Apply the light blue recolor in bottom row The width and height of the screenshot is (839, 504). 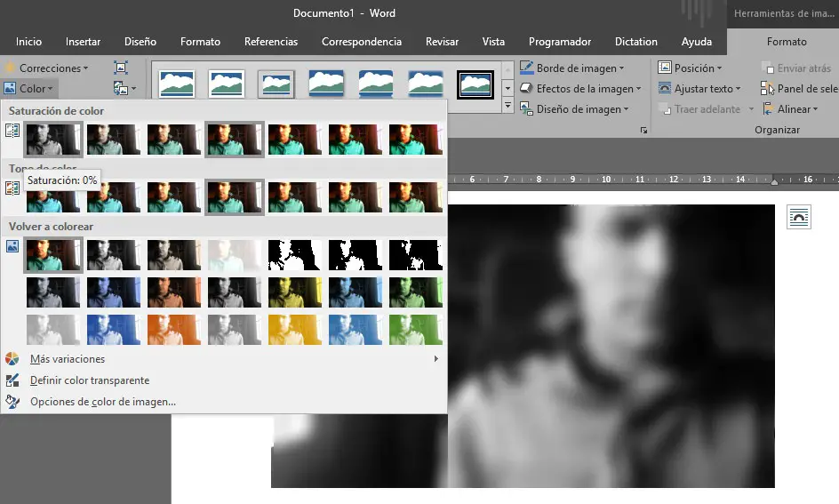(x=356, y=329)
